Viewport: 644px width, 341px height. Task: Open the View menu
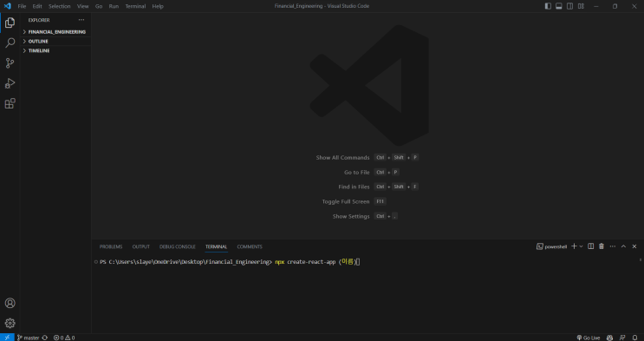pos(83,6)
